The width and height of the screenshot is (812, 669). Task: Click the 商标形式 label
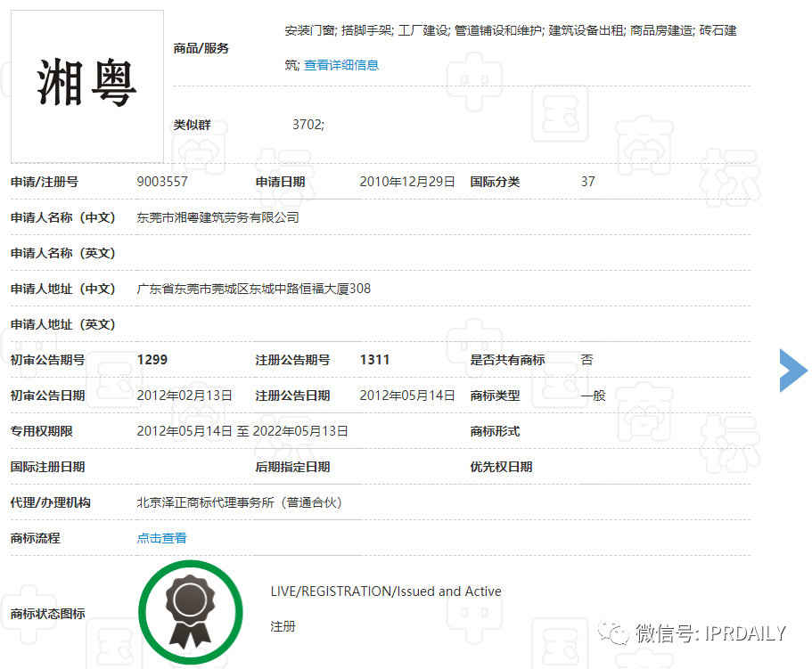pyautogui.click(x=495, y=431)
